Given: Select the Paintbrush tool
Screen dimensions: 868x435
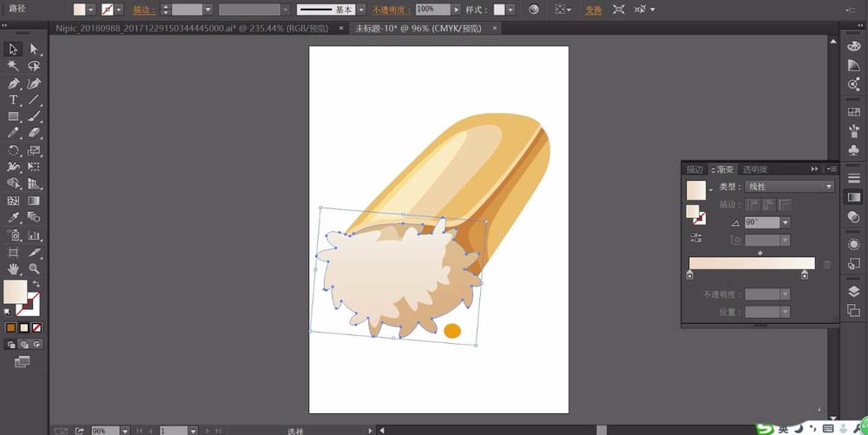Looking at the screenshot, I should [34, 116].
